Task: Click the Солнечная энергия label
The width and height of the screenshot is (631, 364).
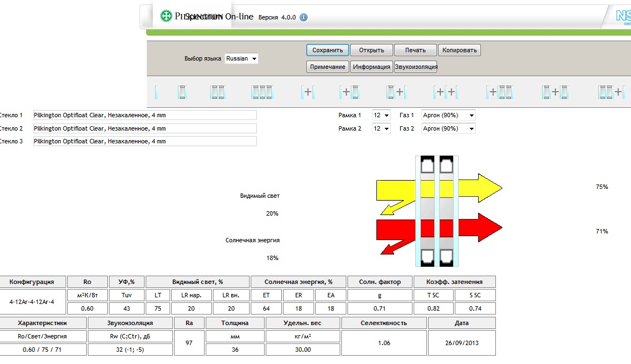Action: point(252,240)
